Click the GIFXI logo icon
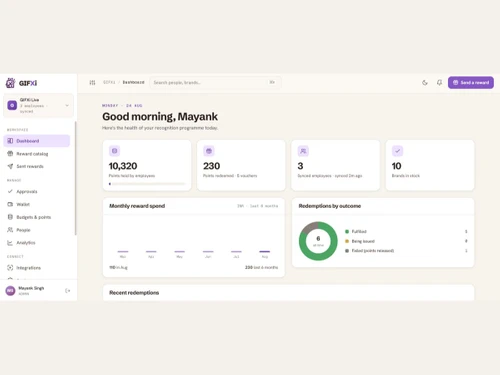The width and height of the screenshot is (500, 375). (10, 83)
